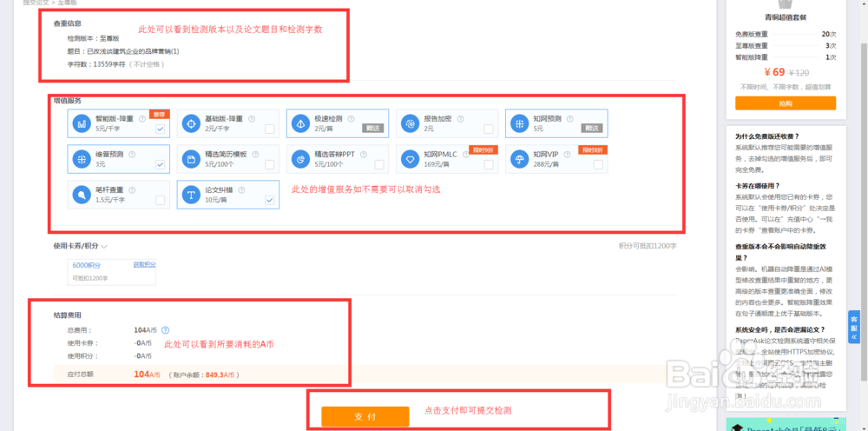Open help tooltip for 极速检测

(351, 118)
